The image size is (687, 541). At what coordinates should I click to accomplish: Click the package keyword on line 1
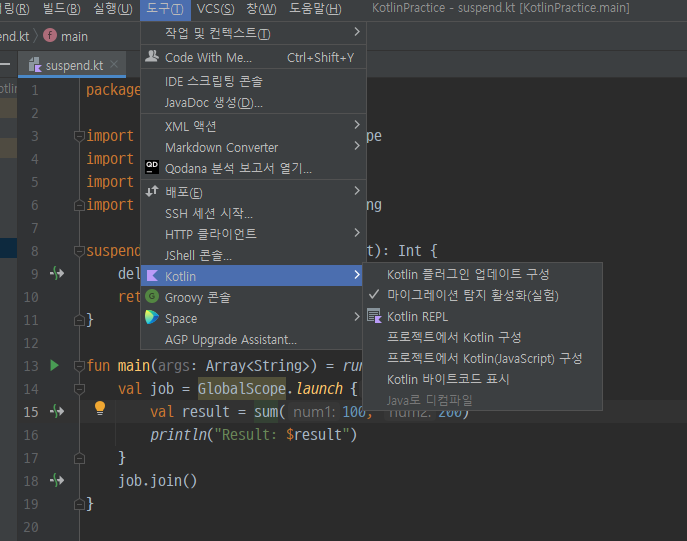[113, 90]
